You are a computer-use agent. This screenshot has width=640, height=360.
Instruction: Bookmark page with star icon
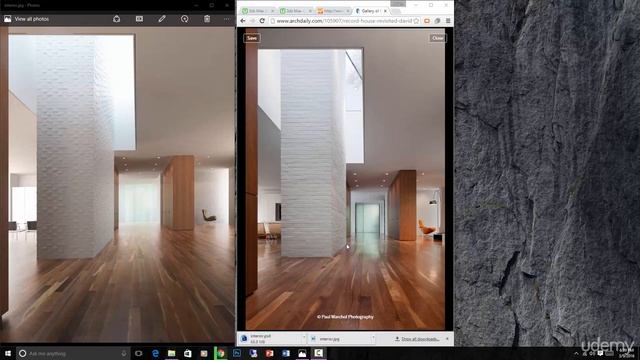tap(416, 21)
